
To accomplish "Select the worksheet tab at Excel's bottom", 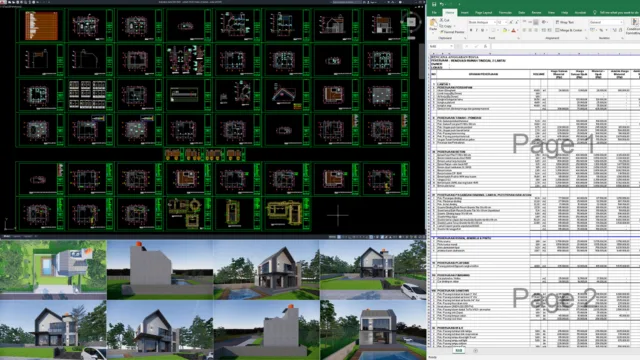I will (459, 351).
